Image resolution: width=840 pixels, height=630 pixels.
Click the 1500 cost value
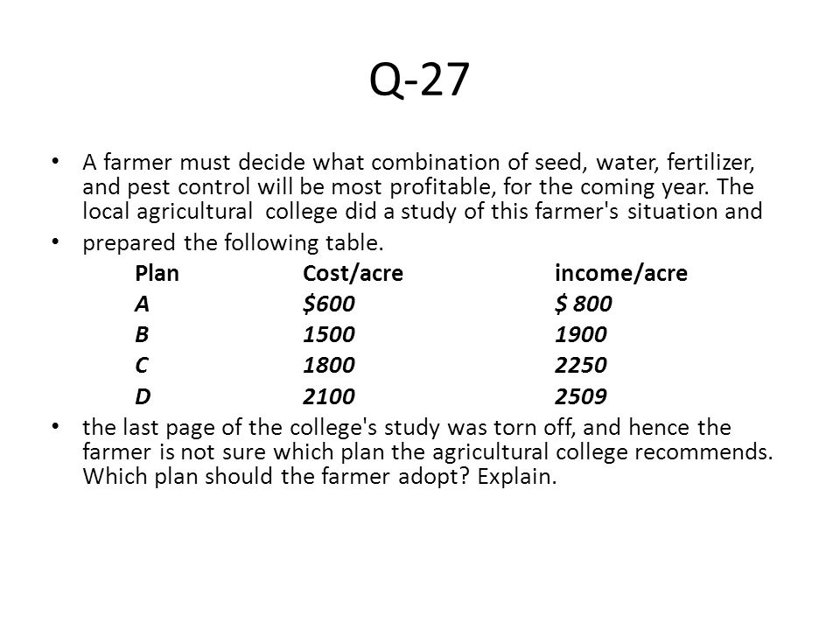[x=329, y=334]
